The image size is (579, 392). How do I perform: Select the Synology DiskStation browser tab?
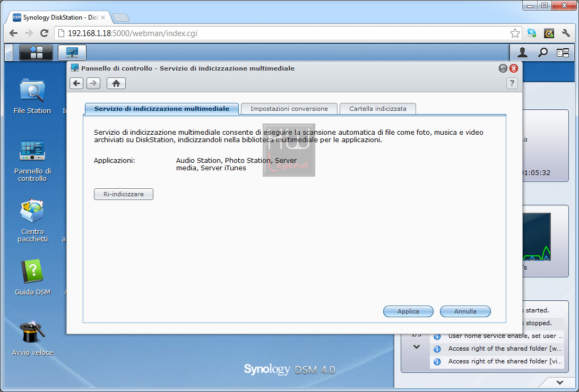59,18
